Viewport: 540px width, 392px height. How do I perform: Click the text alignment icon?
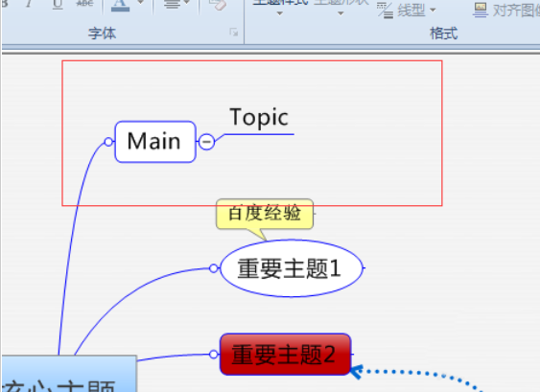(x=172, y=5)
